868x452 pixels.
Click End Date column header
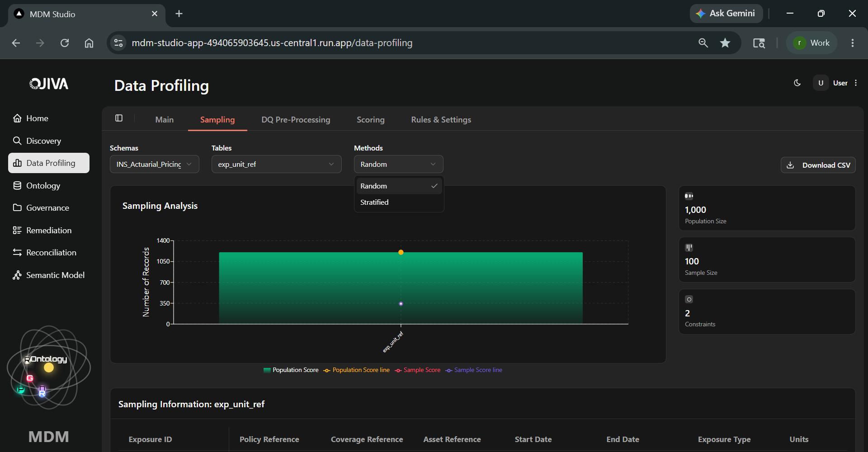623,439
